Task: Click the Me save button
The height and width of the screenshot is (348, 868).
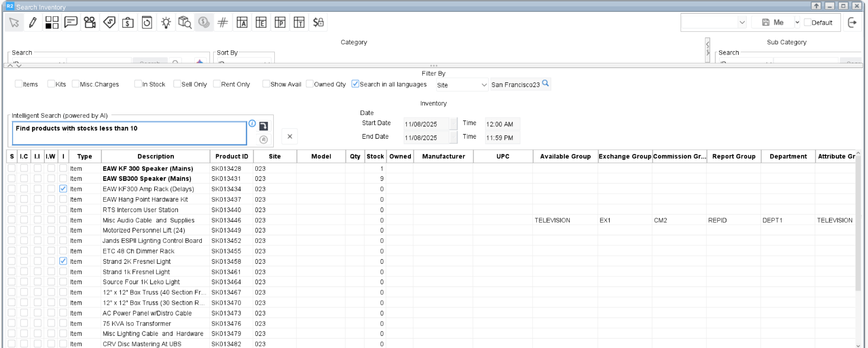Action: tap(773, 22)
